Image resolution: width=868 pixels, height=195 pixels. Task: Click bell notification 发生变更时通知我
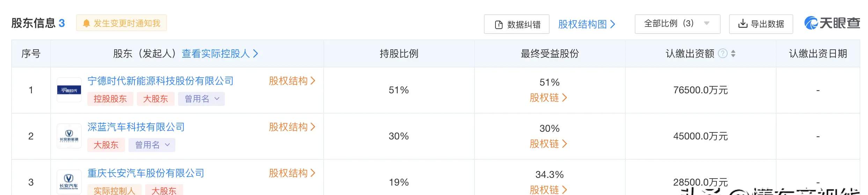(x=122, y=23)
